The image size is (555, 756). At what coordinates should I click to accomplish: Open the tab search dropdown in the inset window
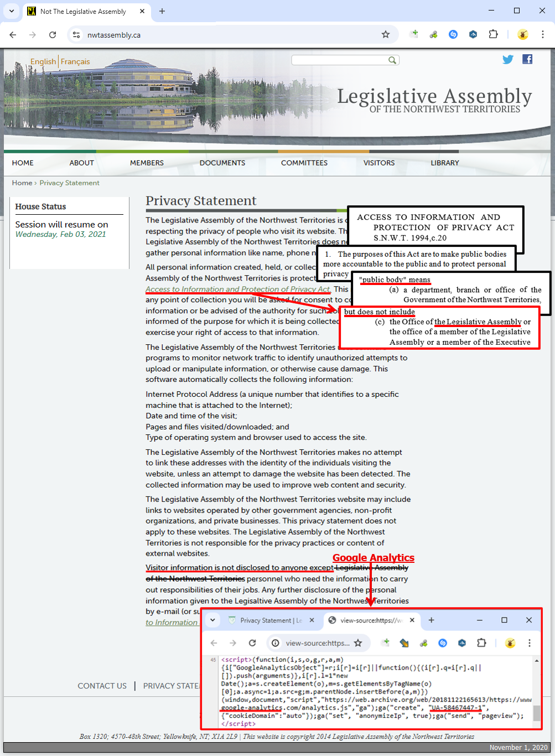tap(212, 620)
